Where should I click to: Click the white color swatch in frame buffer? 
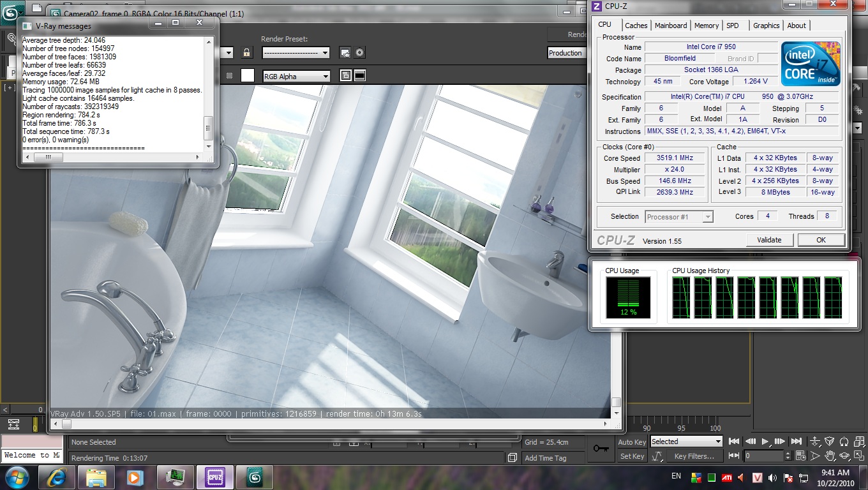248,76
